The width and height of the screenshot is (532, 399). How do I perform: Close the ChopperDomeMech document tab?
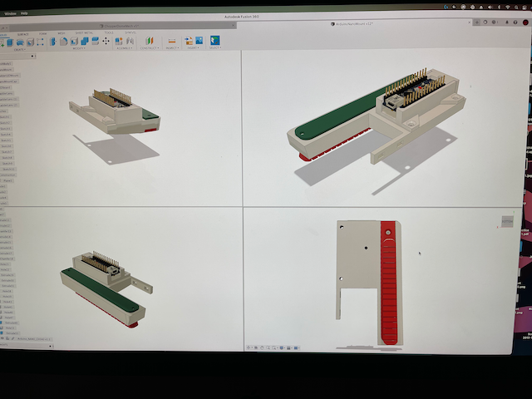coord(233,26)
